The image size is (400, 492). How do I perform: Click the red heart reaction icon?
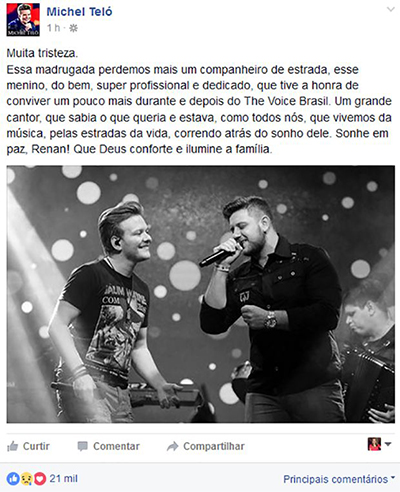[40, 479]
